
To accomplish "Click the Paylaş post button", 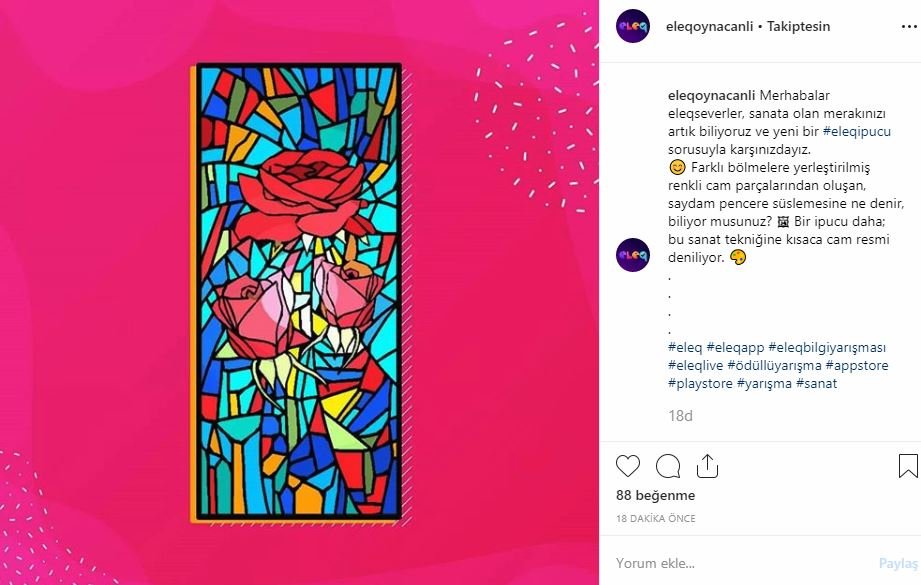I will pos(899,563).
